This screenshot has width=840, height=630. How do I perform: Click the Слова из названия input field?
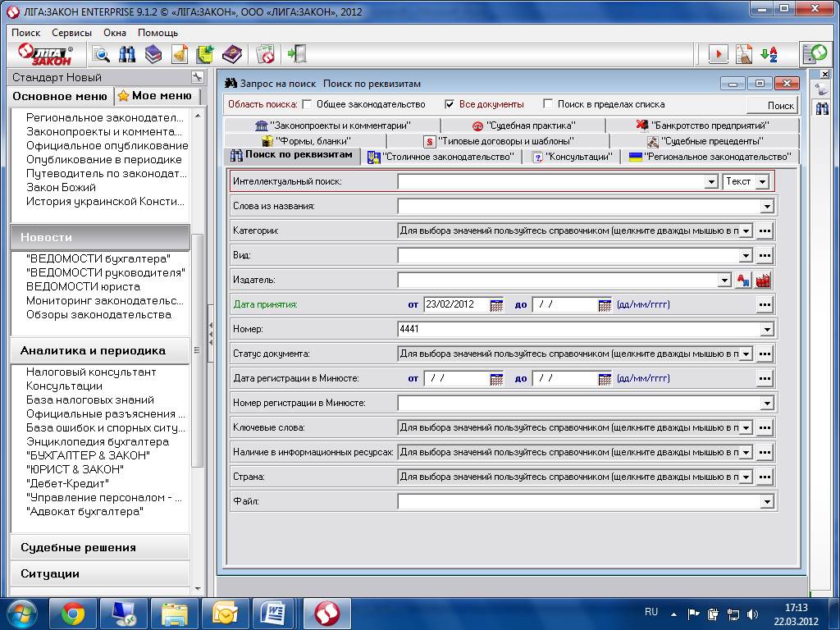pyautogui.click(x=579, y=206)
